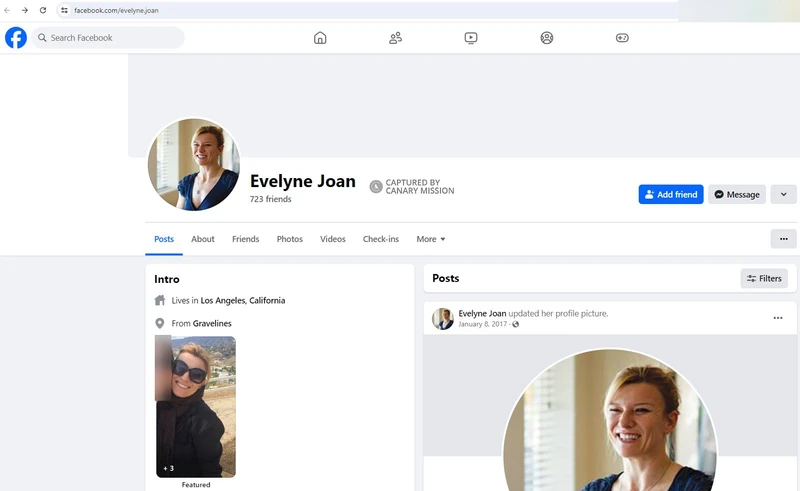Click the Message button
The image size is (800, 491).
(x=737, y=194)
